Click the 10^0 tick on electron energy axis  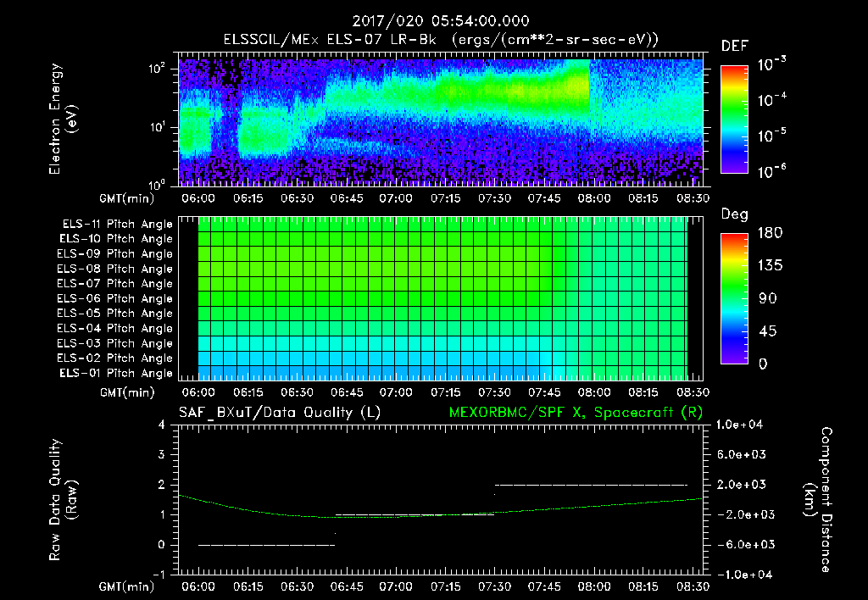coord(158,184)
